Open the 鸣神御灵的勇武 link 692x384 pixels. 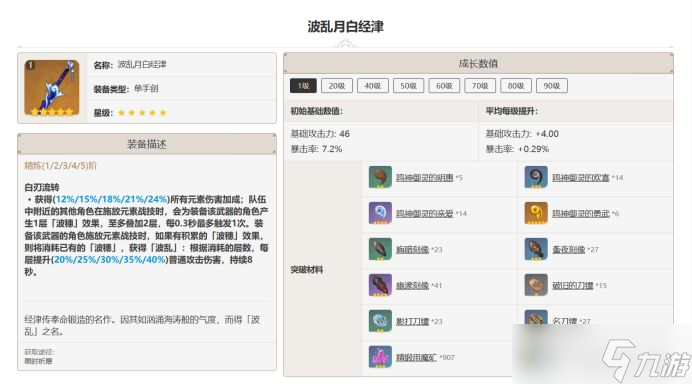point(581,214)
